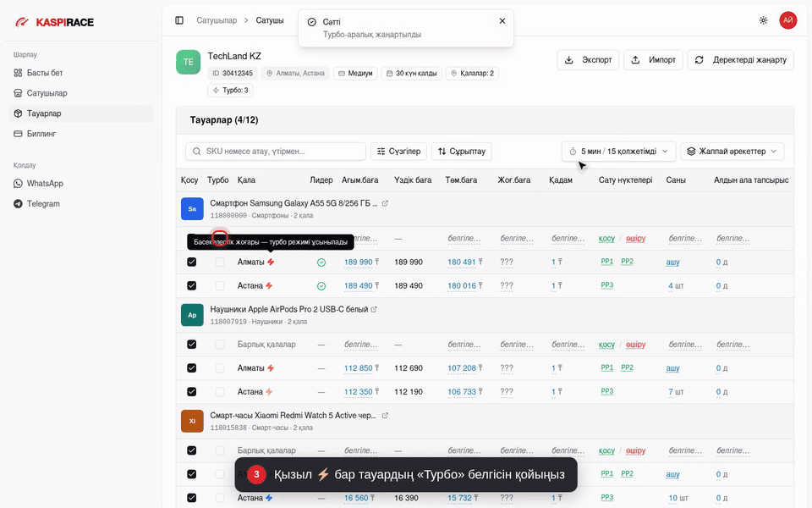This screenshot has width=812, height=508.
Task: Edit current price 189 990 ₸ for Samsung Алматы
Action: pos(359,262)
